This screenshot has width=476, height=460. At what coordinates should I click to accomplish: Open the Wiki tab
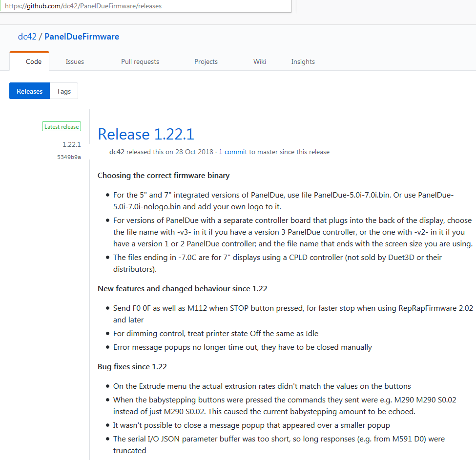[260, 61]
